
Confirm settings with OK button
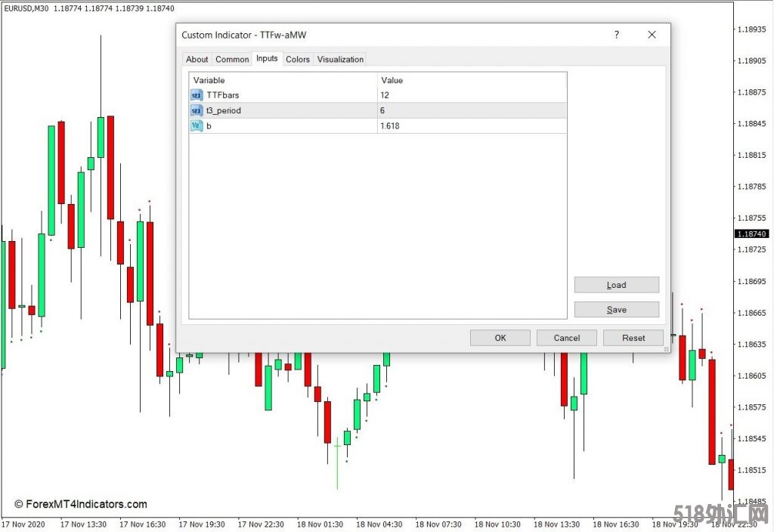point(500,338)
